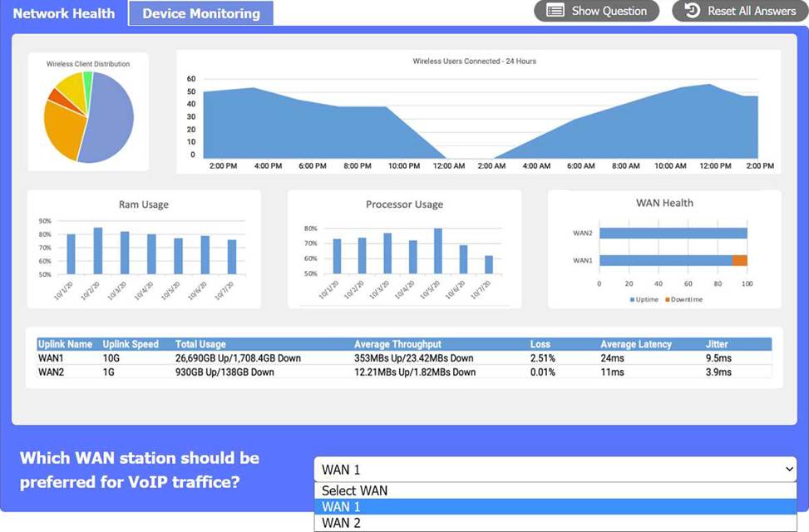Click the blue Uptime legend swatch

pyautogui.click(x=632, y=299)
